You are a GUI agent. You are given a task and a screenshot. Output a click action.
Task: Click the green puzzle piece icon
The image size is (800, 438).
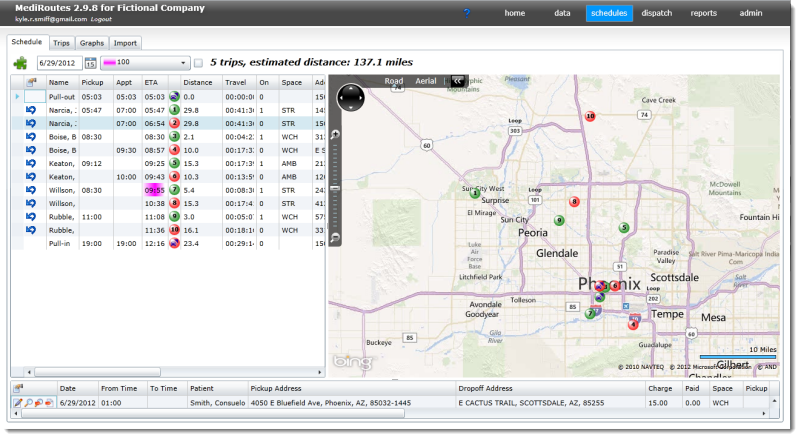pyautogui.click(x=21, y=63)
